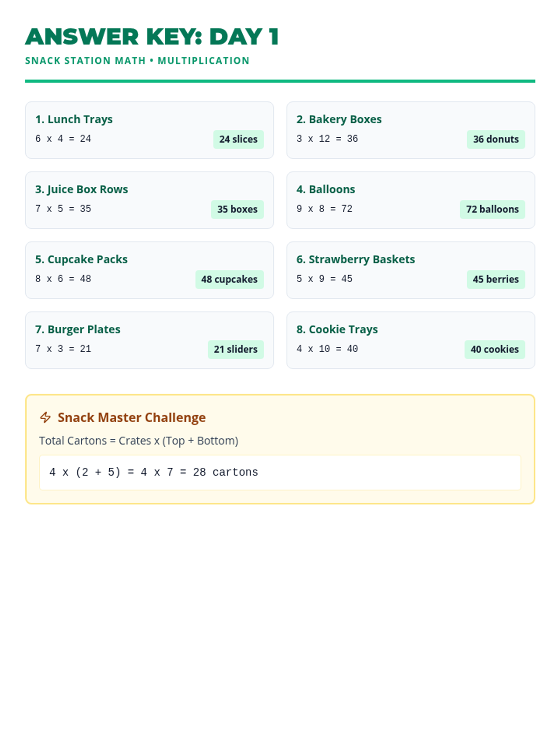Click the Snack Station Math subtitle
Image resolution: width=560 pixels, height=747 pixels.
(137, 61)
